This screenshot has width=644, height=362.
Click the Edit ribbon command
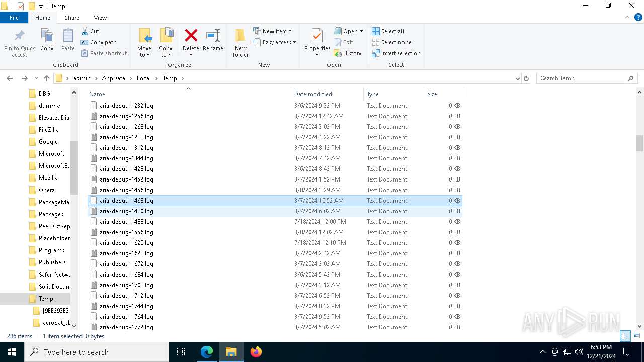coord(344,42)
